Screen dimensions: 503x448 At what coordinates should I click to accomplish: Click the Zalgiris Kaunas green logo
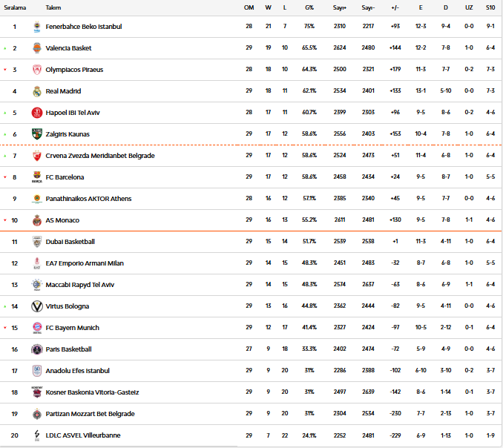click(x=37, y=134)
